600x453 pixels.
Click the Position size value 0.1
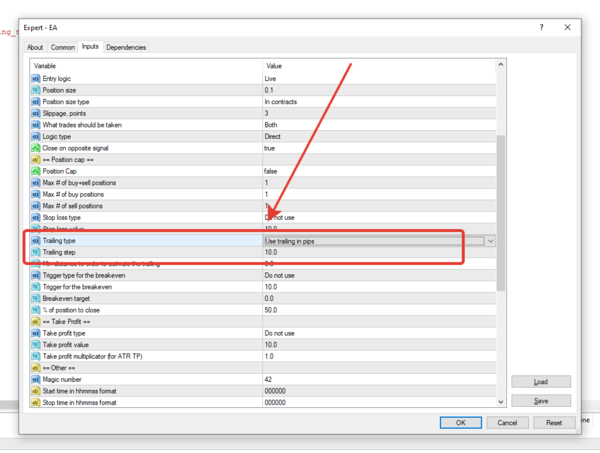(269, 90)
